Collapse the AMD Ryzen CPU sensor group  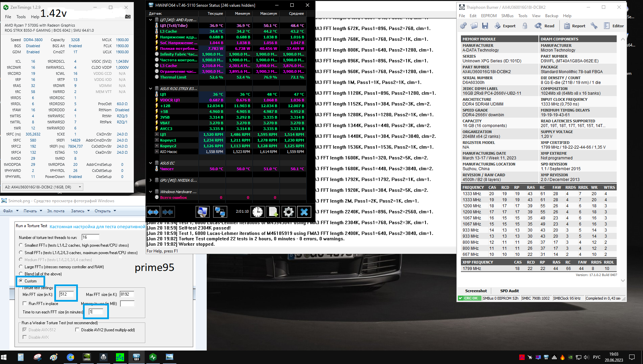click(x=151, y=20)
